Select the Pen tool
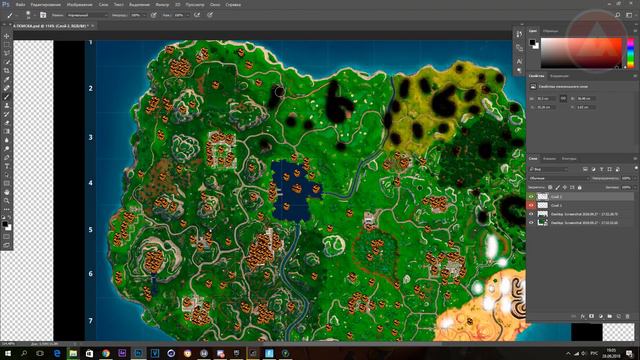The width and height of the screenshot is (640, 360). (7, 157)
